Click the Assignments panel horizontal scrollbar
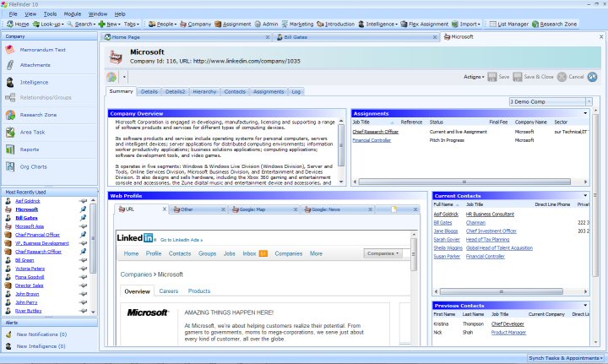 coord(464,182)
